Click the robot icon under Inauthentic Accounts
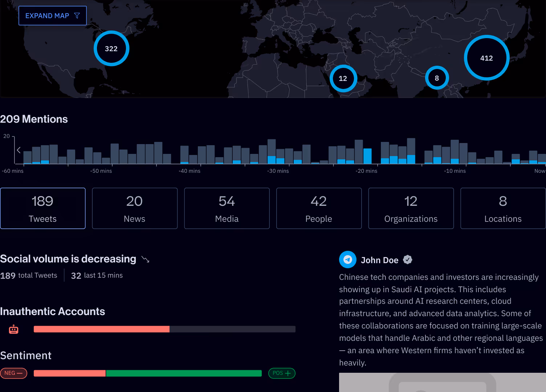Screen dimensions: 546x392 13,329
